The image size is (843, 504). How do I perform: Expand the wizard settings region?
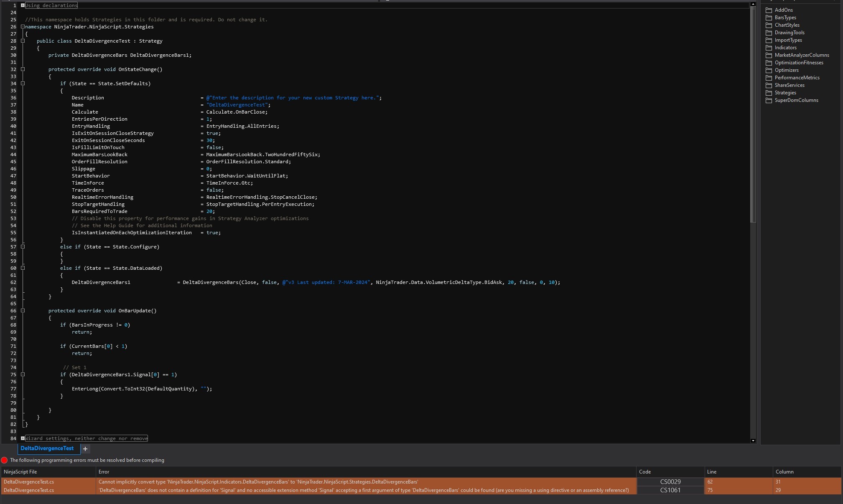click(x=23, y=438)
